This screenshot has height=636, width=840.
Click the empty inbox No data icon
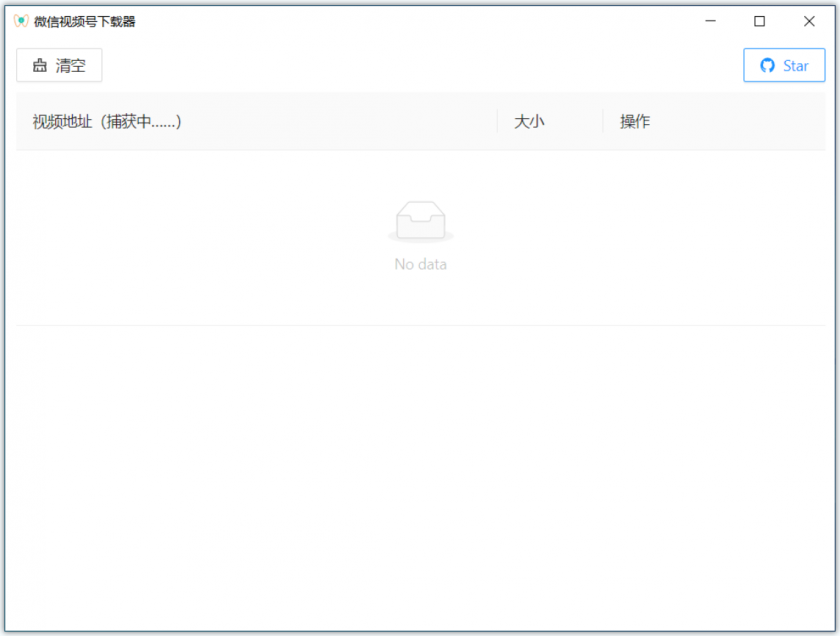tap(420, 222)
